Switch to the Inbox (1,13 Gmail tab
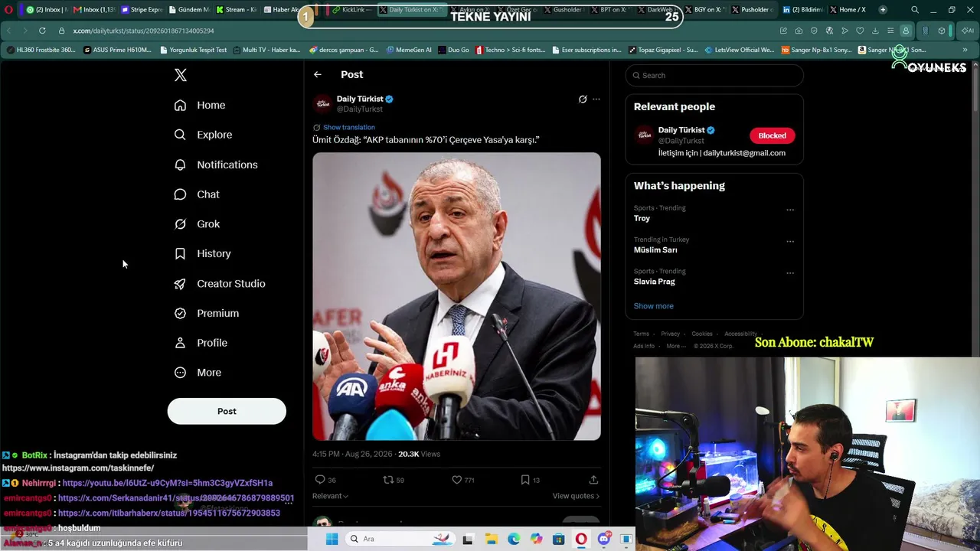Screen dimensions: 980x551 (x=95, y=10)
